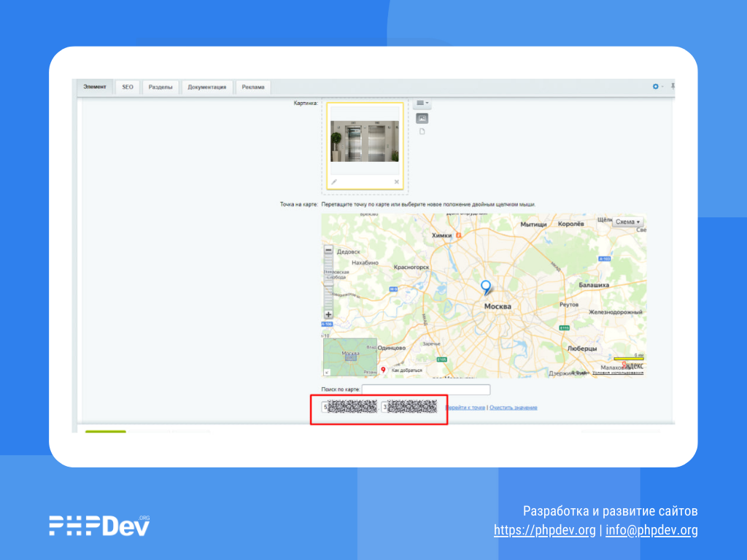
Task: Click the Реутов label on the map
Action: click(569, 304)
